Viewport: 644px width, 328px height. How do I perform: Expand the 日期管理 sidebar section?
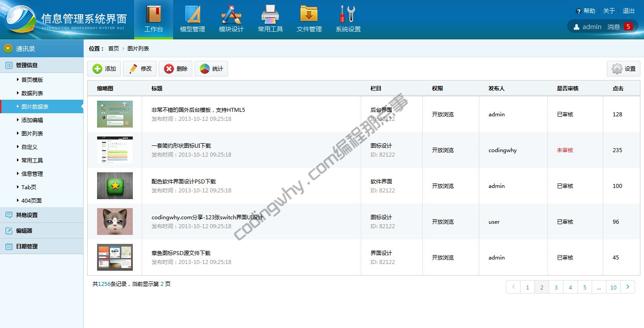click(x=27, y=247)
